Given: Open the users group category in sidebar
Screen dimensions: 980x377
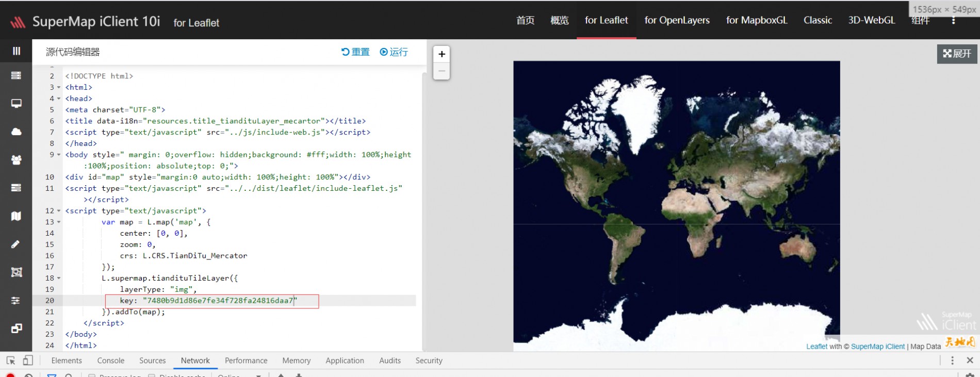Looking at the screenshot, I should click(17, 160).
